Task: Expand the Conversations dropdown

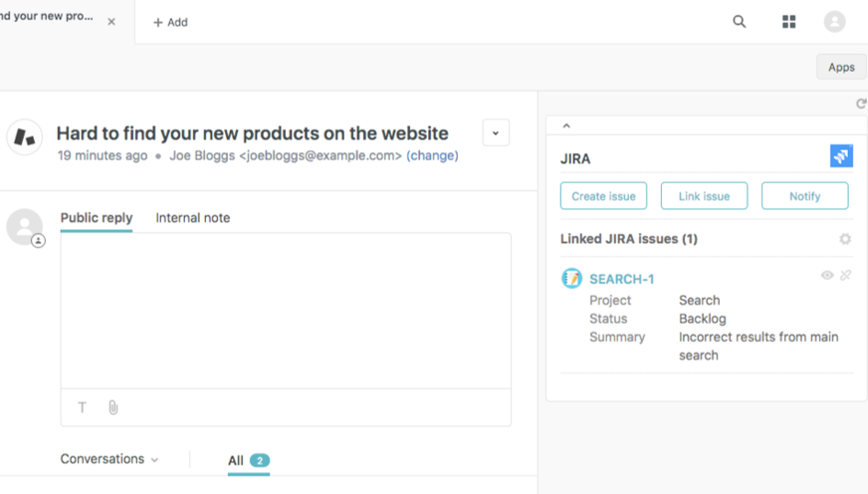Action: [x=109, y=459]
